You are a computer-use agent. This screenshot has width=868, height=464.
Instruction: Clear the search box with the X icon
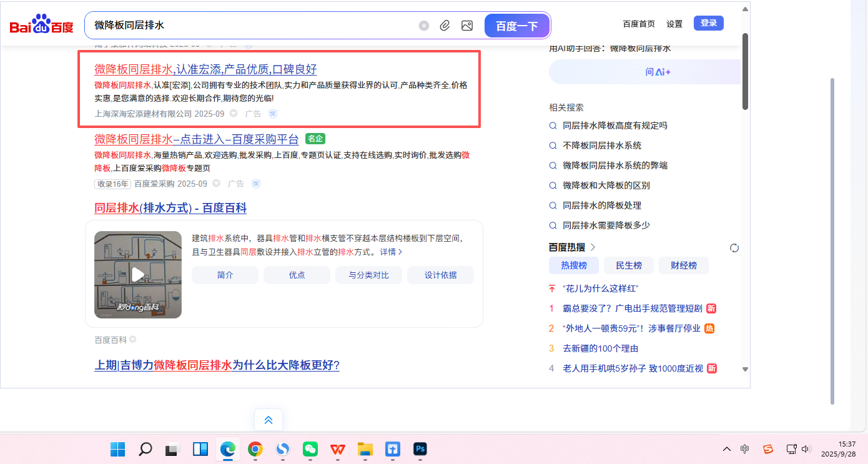424,26
